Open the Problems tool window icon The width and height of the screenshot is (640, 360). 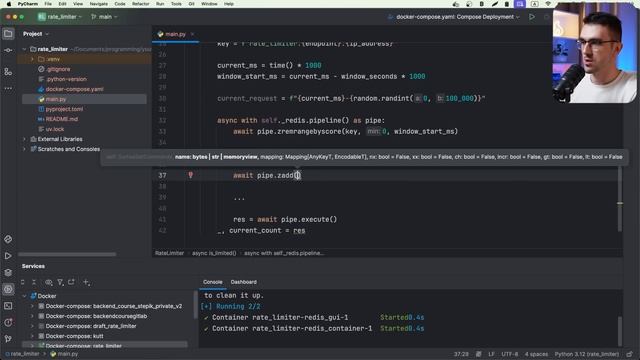pyautogui.click(x=8, y=322)
